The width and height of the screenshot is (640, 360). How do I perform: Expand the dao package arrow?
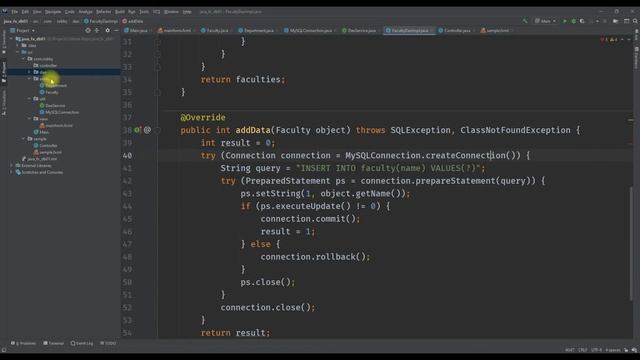point(29,72)
